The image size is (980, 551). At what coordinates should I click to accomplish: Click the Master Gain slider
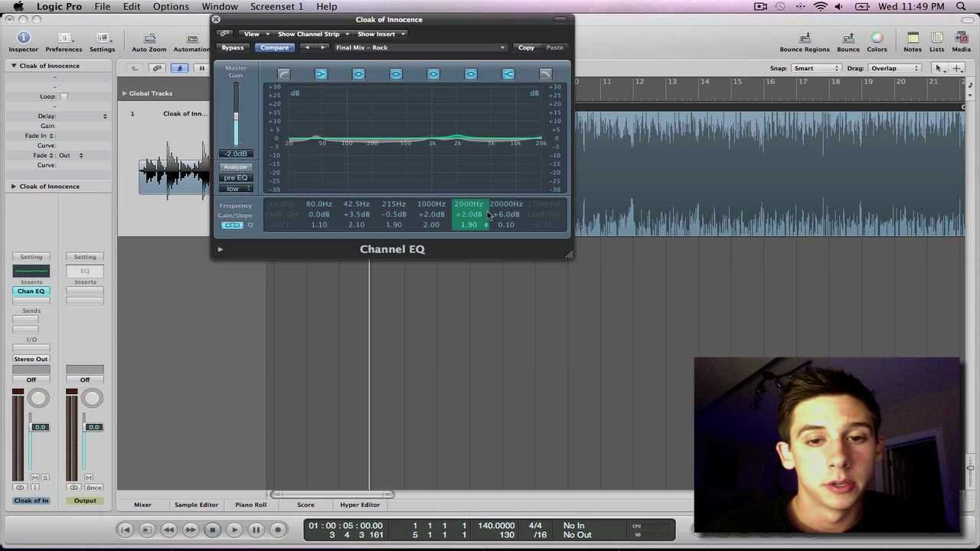tap(236, 116)
